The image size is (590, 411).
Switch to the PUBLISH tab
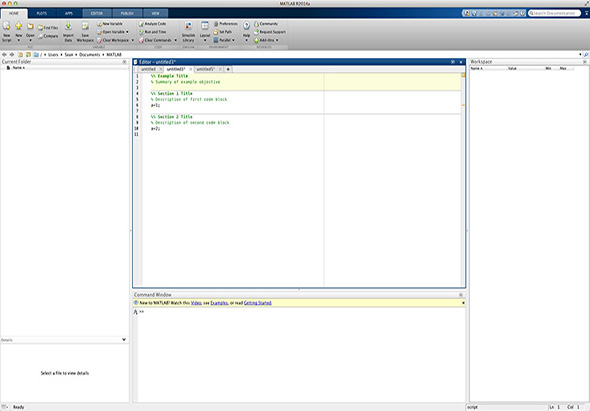click(127, 13)
